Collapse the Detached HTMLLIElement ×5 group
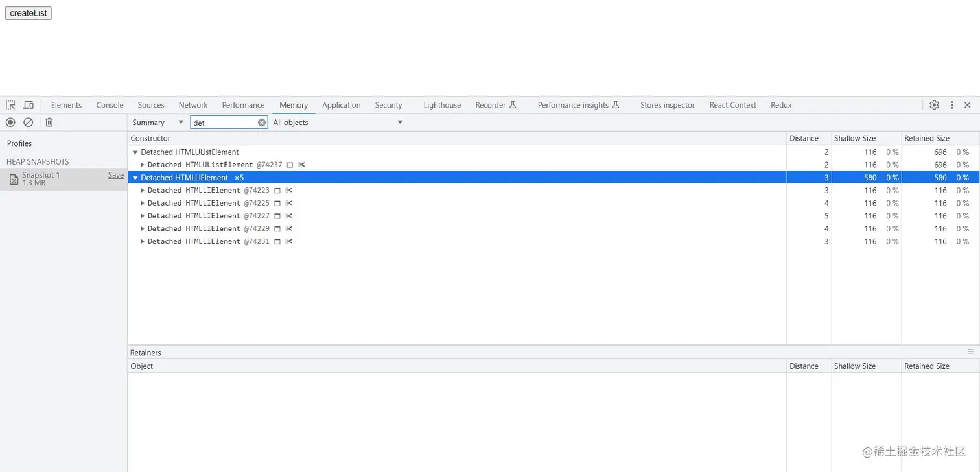 click(135, 178)
